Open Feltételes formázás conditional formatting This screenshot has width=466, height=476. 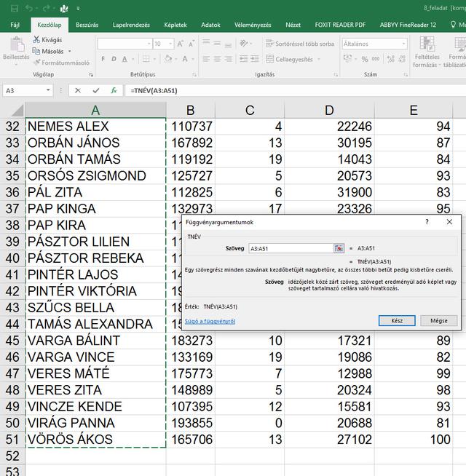point(427,52)
